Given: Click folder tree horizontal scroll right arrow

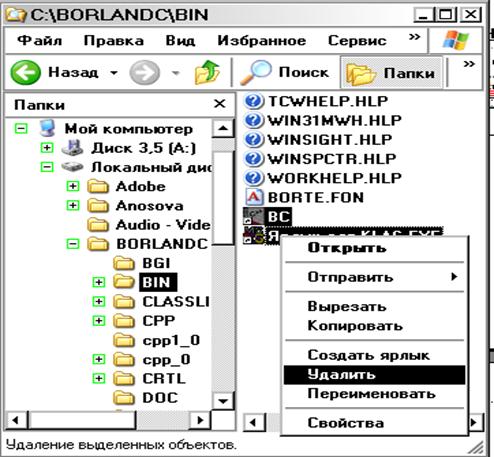Looking at the screenshot, I should (x=200, y=420).
